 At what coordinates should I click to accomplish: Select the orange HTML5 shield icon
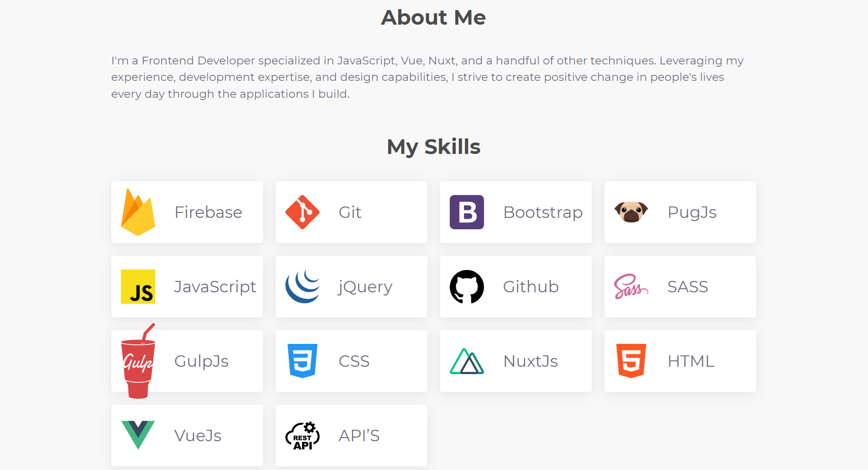pos(631,361)
